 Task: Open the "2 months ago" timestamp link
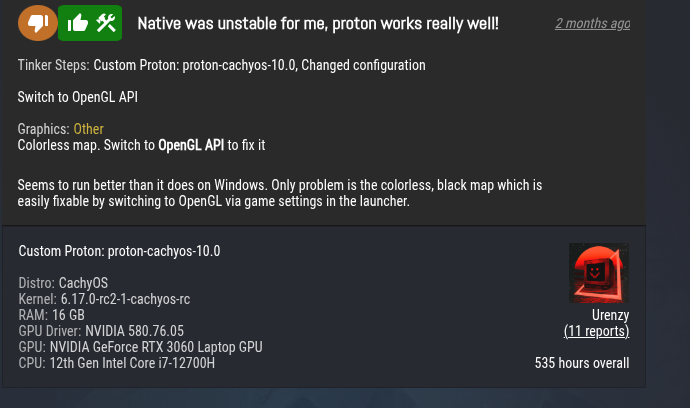tap(592, 23)
